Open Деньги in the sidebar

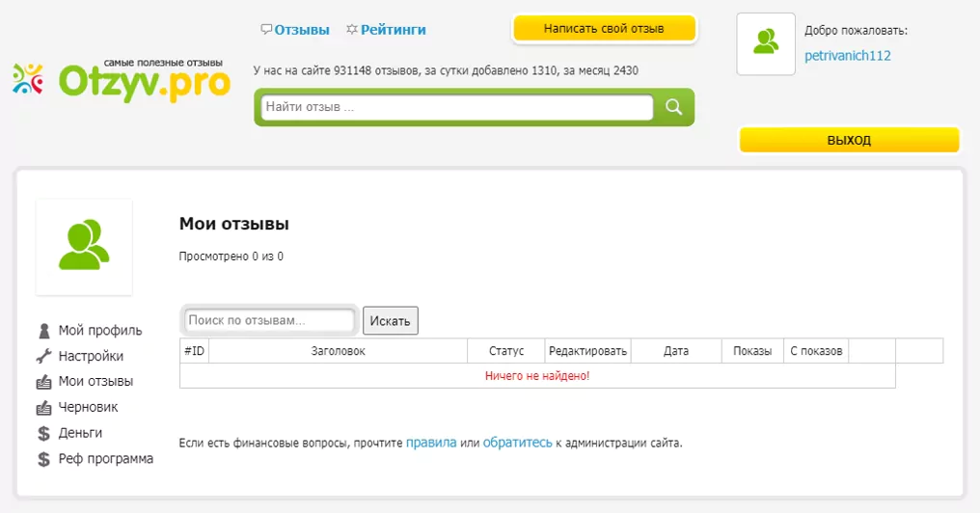click(x=80, y=432)
